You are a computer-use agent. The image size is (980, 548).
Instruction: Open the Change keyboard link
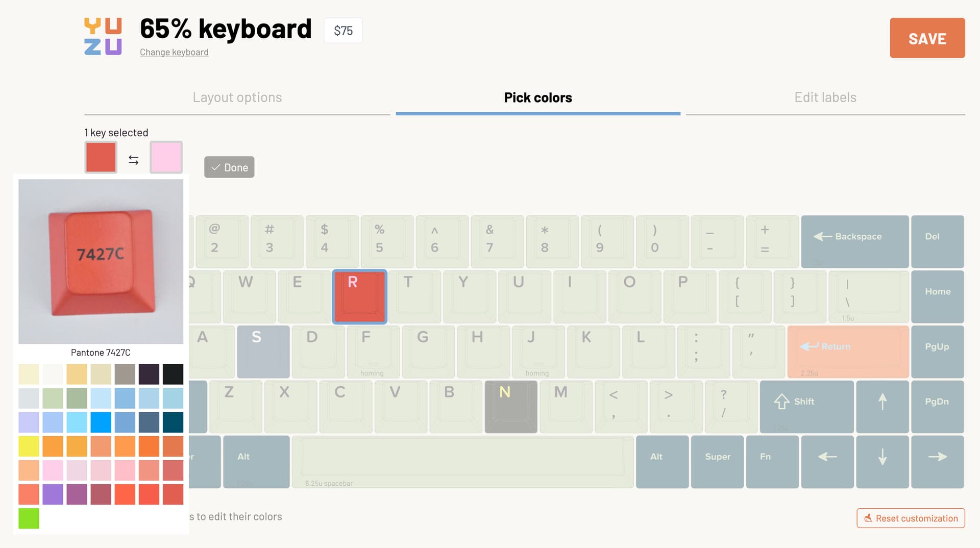(x=174, y=52)
